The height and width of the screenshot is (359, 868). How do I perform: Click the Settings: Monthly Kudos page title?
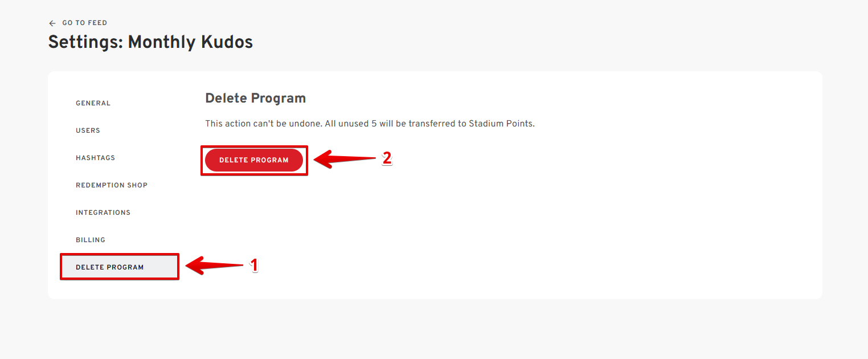(x=150, y=42)
